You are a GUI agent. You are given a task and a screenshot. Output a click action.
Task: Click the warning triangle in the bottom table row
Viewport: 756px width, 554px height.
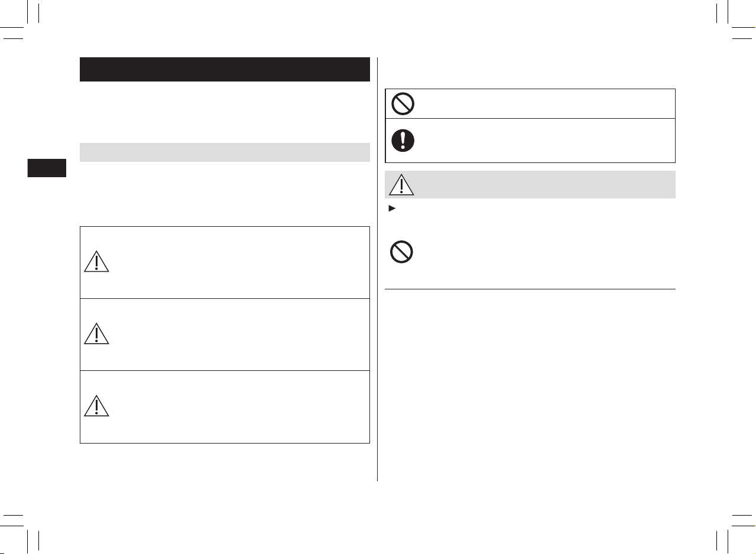click(x=96, y=405)
